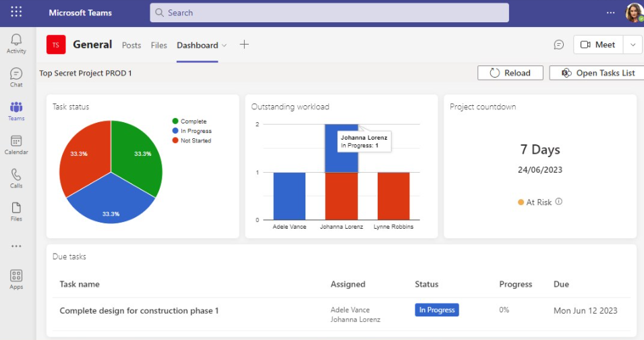Click '7 Days' countdown text
This screenshot has height=340, width=644.
pos(540,150)
